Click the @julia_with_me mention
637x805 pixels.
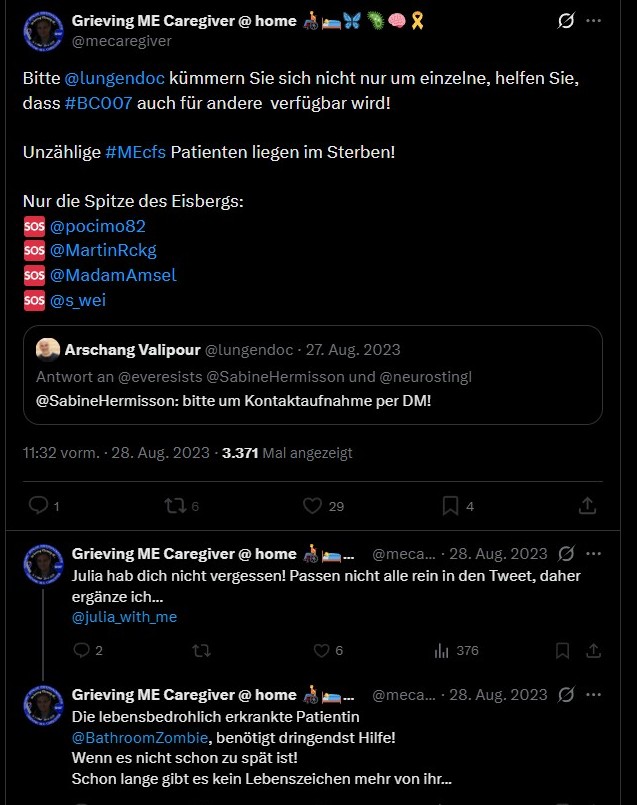pyautogui.click(x=124, y=617)
